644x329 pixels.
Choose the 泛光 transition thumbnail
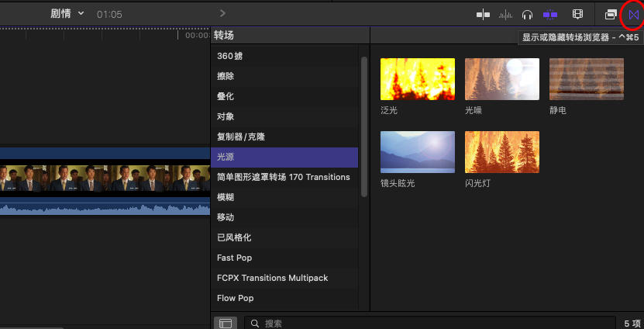click(x=418, y=79)
